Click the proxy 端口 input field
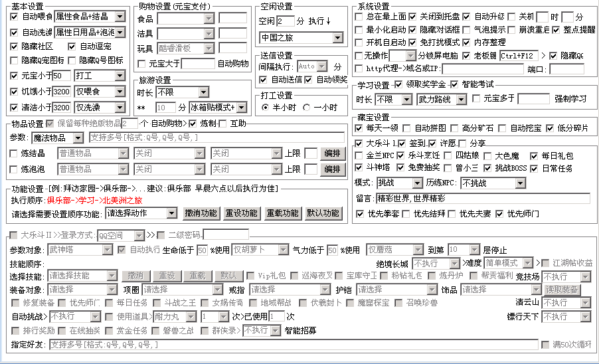The height and width of the screenshot is (364, 599). click(x=567, y=69)
